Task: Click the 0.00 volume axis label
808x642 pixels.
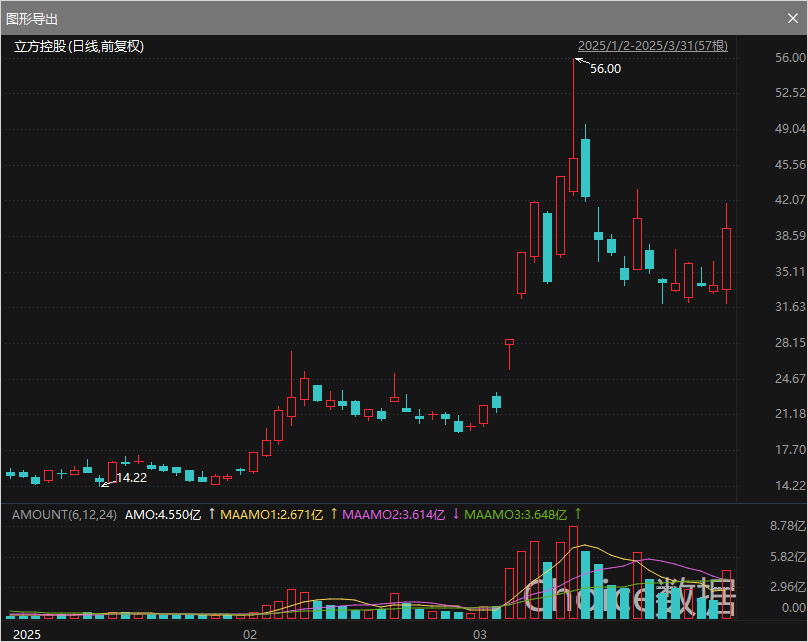Action: point(794,608)
